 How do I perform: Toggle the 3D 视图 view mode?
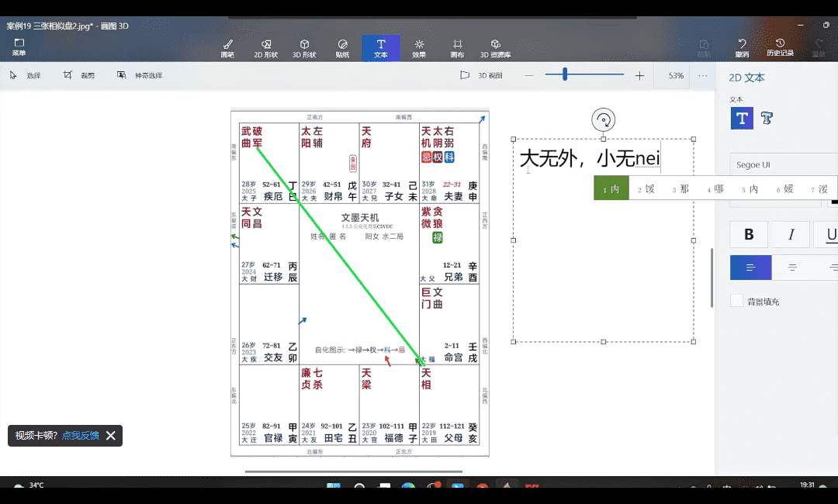pos(481,75)
